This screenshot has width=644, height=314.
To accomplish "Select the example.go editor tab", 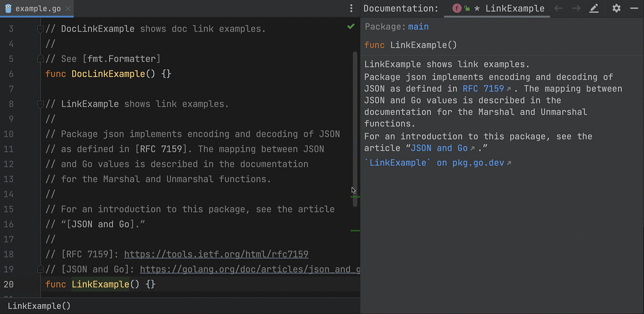I will point(38,9).
